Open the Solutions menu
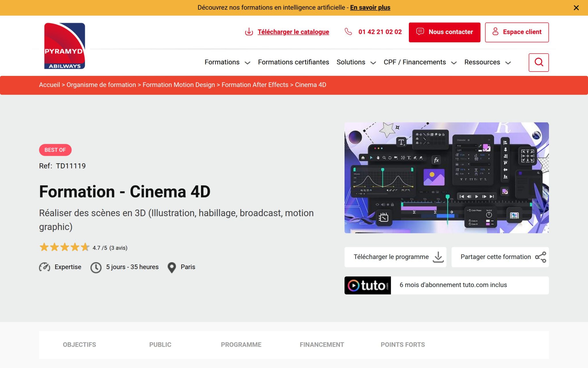This screenshot has height=368, width=588. [x=351, y=62]
